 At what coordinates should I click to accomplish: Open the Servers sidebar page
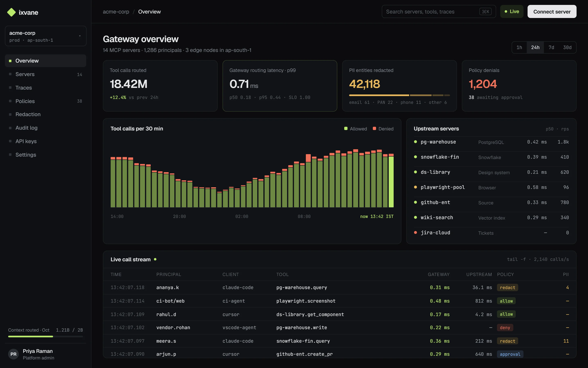pyautogui.click(x=46, y=74)
